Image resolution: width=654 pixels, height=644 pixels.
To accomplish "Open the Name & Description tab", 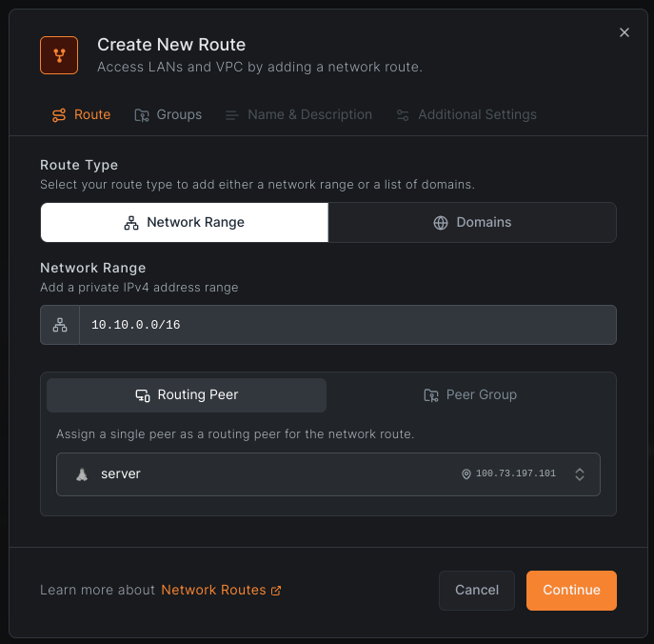I will [x=299, y=114].
